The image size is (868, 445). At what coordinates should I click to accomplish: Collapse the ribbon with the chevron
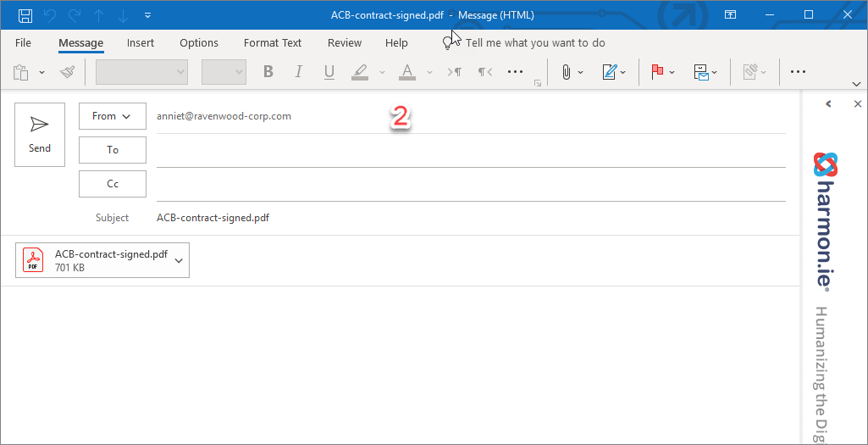(857, 84)
